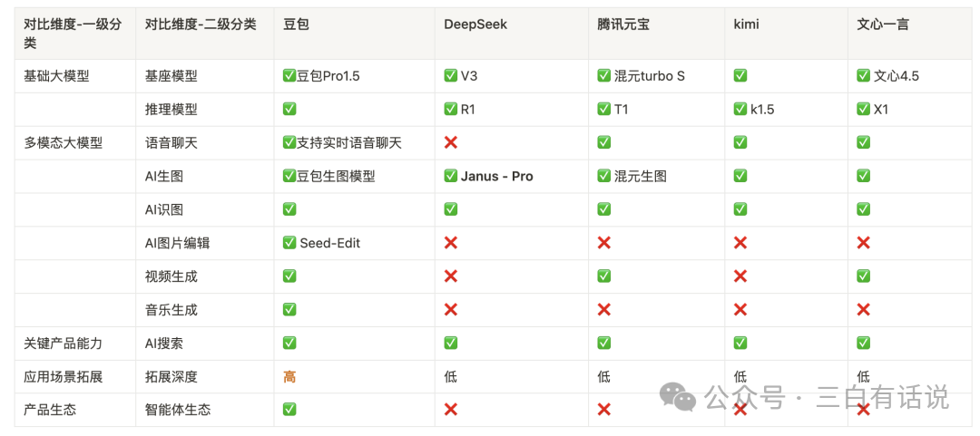Click DeepSeek's red cross in 智能体生态 row
Image resolution: width=980 pixels, height=436 pixels.
pyautogui.click(x=451, y=410)
